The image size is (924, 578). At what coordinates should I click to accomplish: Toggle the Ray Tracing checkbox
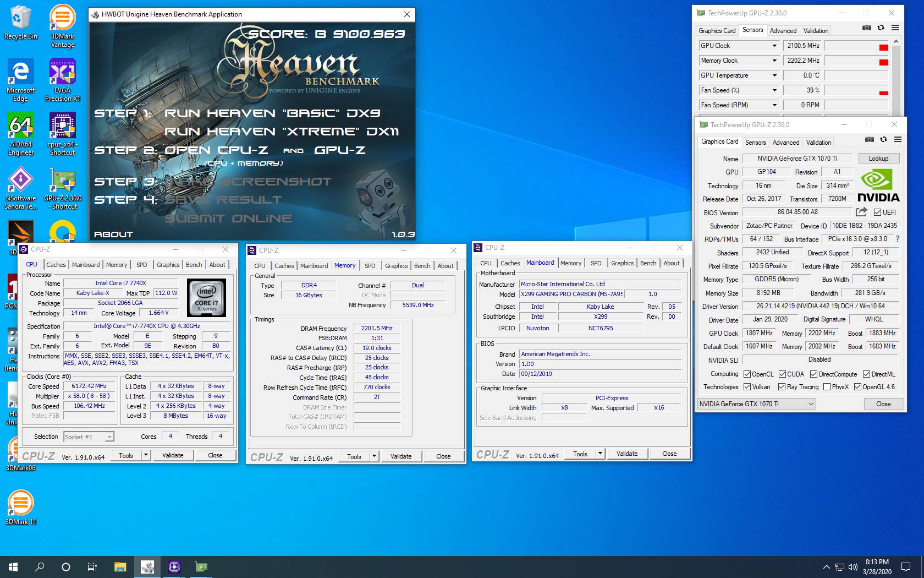(782, 387)
